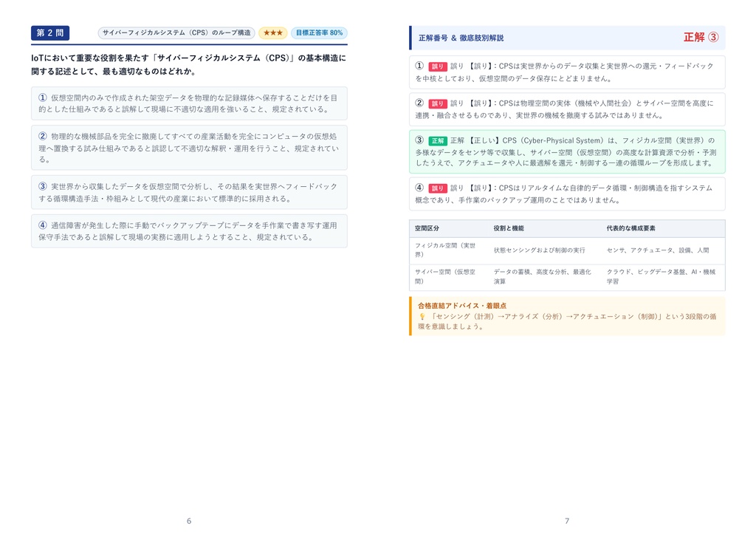Screen dimensions: 756x537
Task: Select answer option ④ about 通信障害
Action: (x=189, y=231)
